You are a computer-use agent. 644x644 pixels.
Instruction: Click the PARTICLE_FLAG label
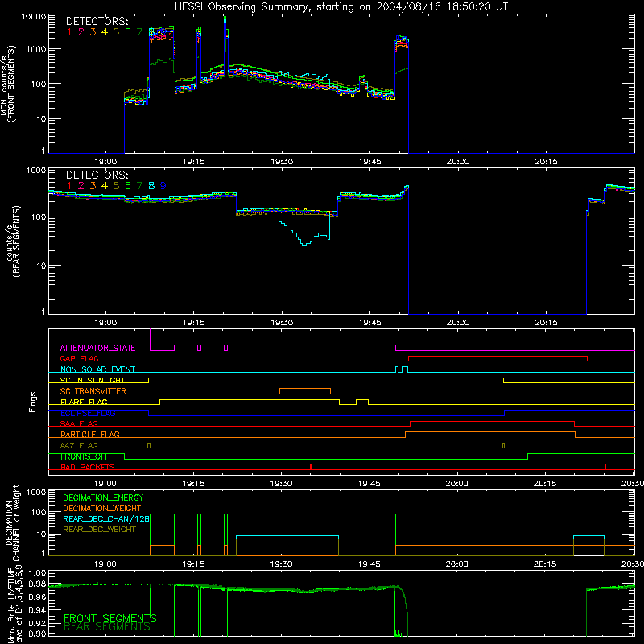(90, 435)
